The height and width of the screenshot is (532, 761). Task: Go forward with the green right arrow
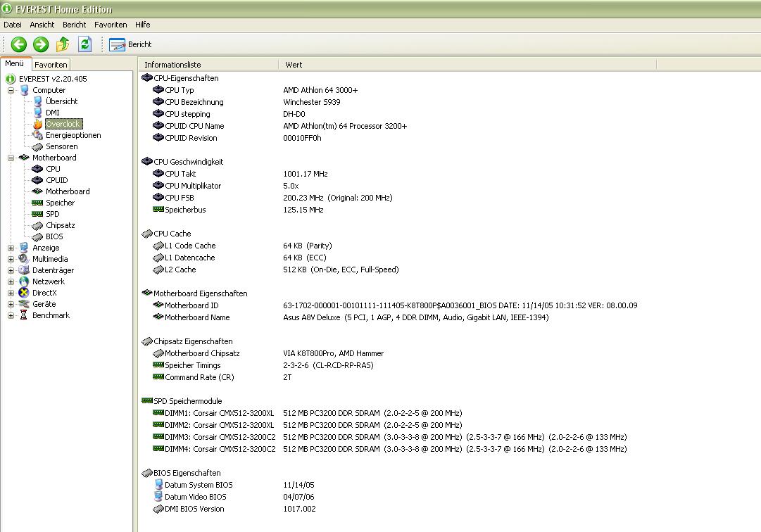tap(41, 44)
